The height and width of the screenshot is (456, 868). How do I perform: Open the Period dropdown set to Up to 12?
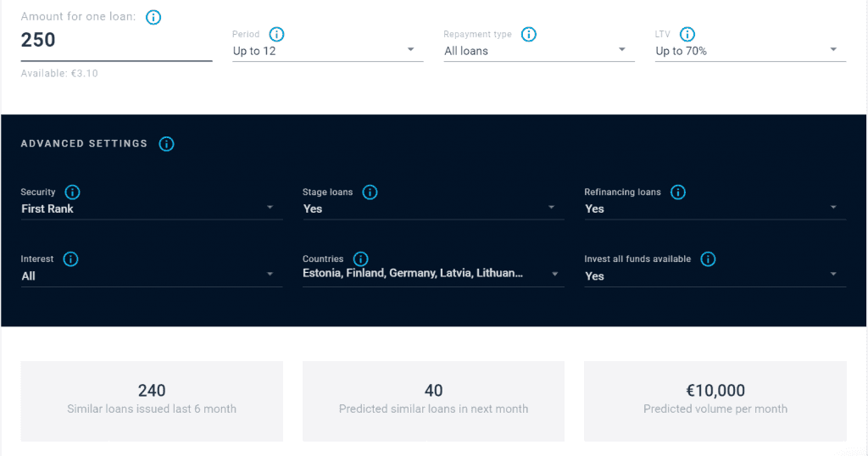327,51
